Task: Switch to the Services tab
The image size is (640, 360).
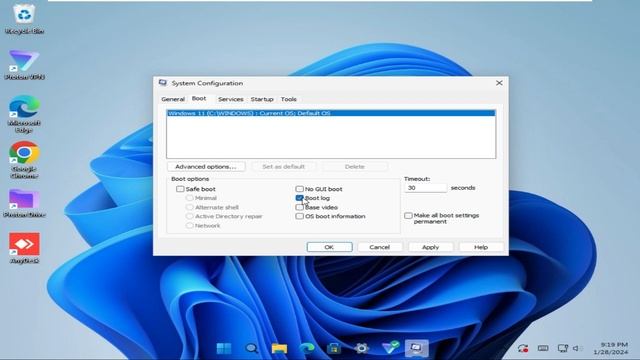Action: [231, 99]
